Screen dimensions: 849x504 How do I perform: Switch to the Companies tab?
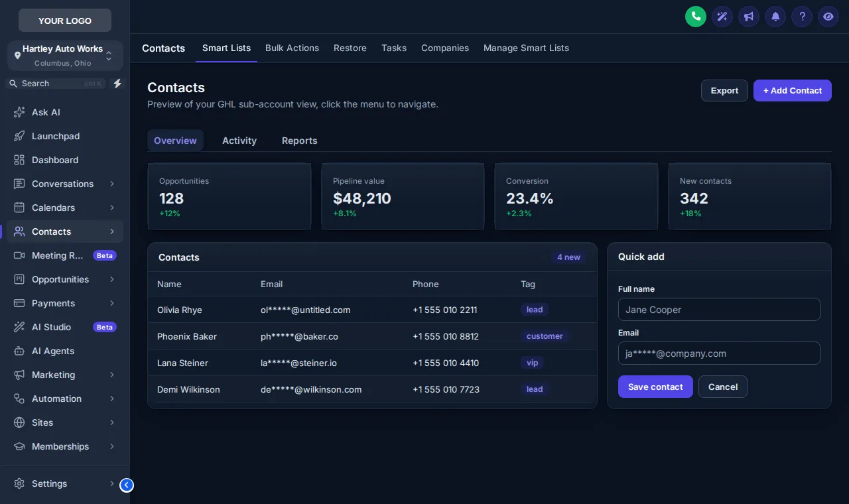pos(445,48)
